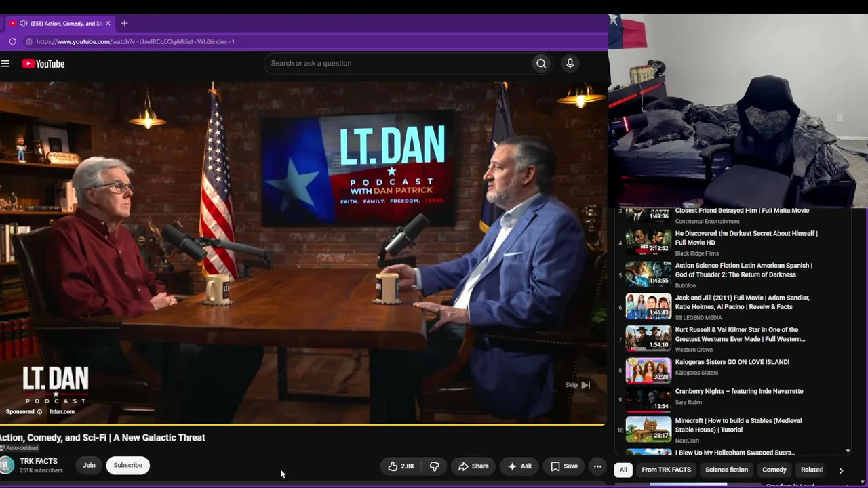Viewport: 868px width, 488px height.
Task: Click 'SS LEGEND MEDIA' channel name
Action: 698,317
